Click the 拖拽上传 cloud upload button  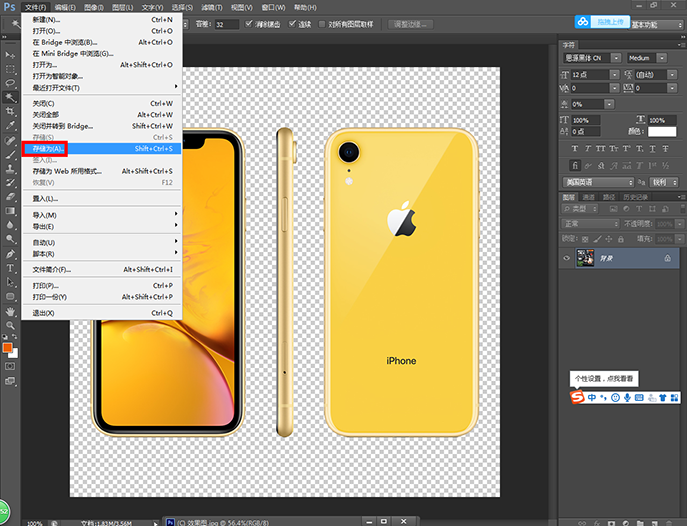[602, 21]
